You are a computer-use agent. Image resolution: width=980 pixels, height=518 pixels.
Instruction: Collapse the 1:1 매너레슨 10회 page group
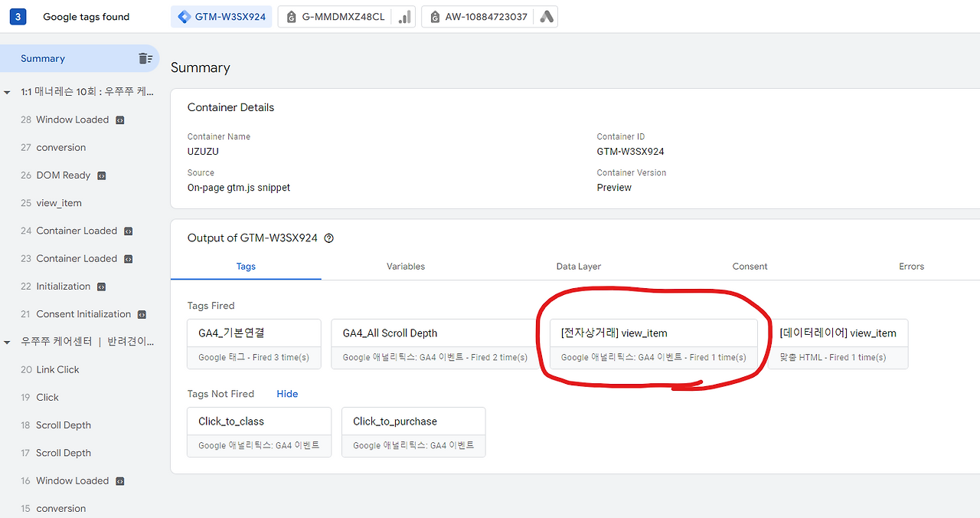point(8,93)
